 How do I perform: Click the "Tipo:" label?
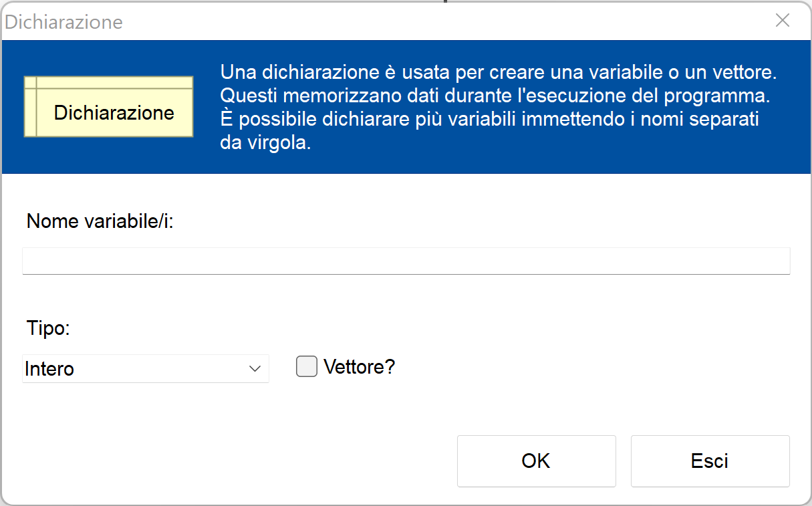[x=48, y=328]
